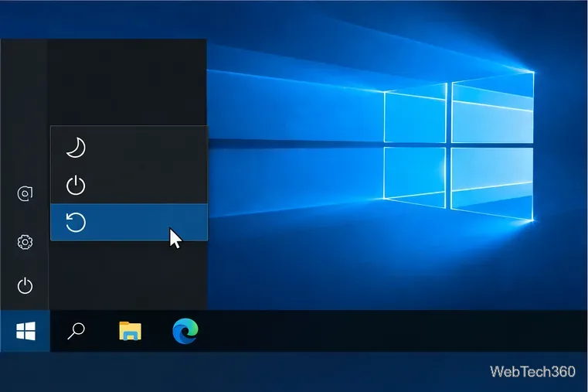Launch File Explorer from the taskbar

pyautogui.click(x=130, y=331)
